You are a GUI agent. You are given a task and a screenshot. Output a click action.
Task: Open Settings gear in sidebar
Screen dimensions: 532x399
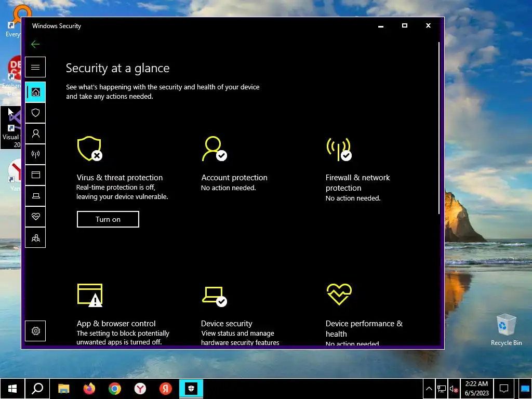coord(35,331)
